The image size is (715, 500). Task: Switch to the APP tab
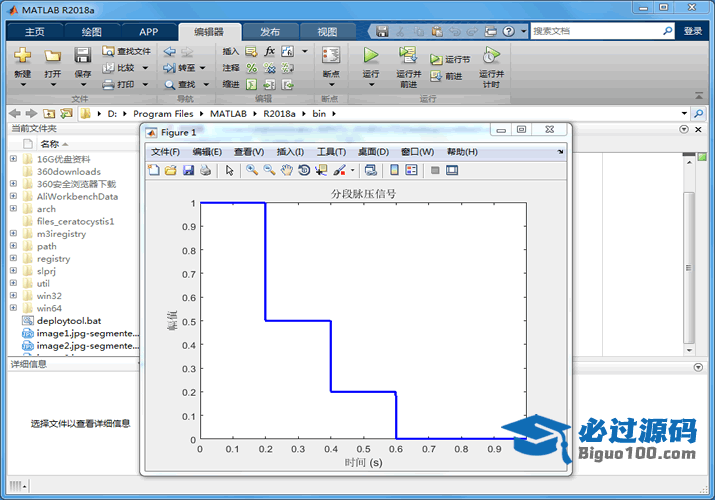[149, 32]
